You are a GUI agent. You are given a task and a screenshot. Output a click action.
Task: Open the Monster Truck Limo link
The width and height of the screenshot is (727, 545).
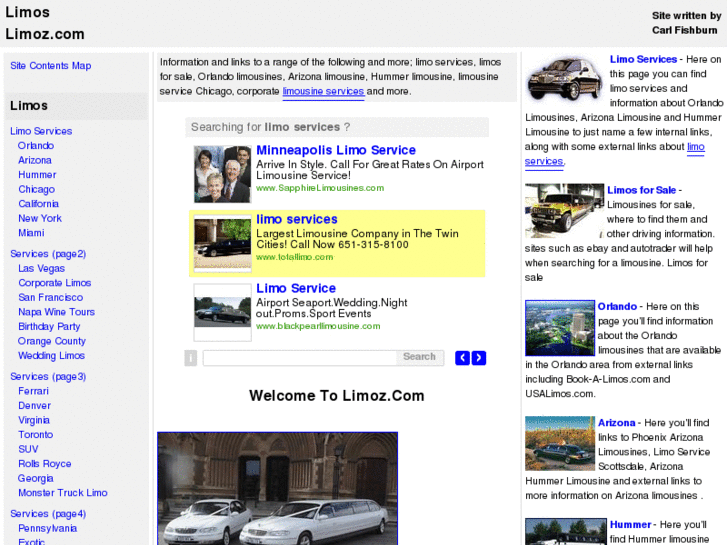click(63, 493)
